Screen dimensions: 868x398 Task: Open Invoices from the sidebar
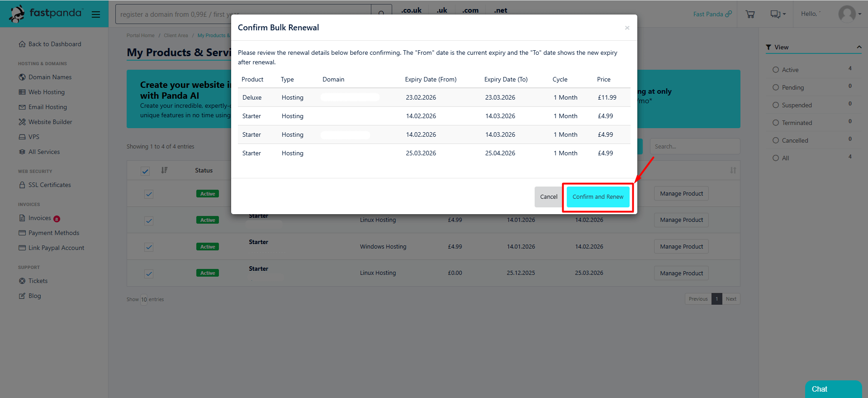coord(40,218)
